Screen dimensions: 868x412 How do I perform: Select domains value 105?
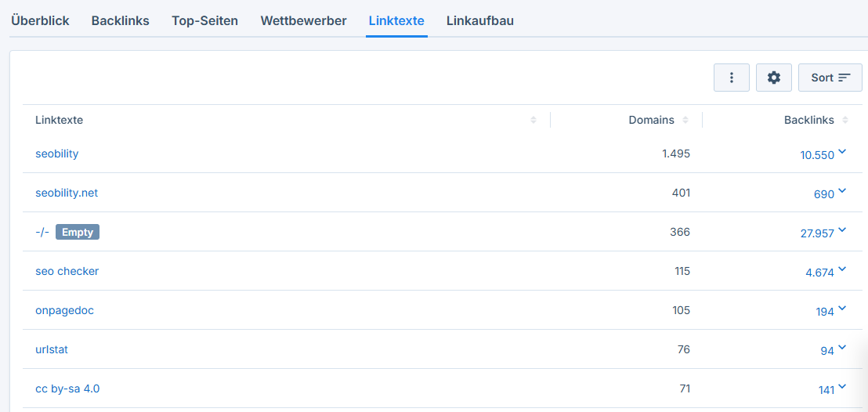click(682, 311)
